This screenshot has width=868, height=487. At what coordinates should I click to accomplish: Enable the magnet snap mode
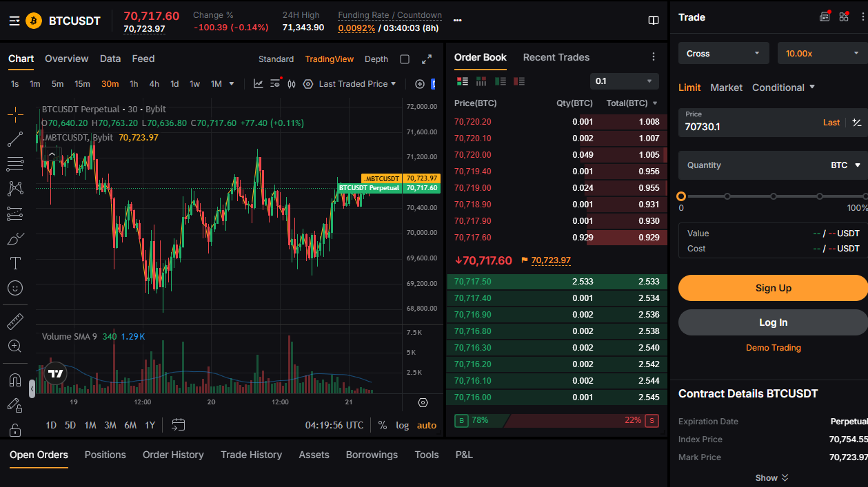15,380
